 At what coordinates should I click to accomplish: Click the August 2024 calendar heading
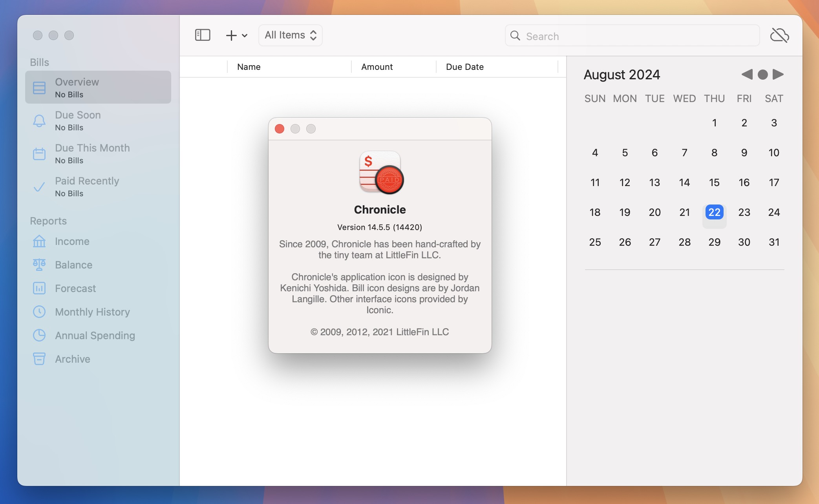pyautogui.click(x=622, y=75)
